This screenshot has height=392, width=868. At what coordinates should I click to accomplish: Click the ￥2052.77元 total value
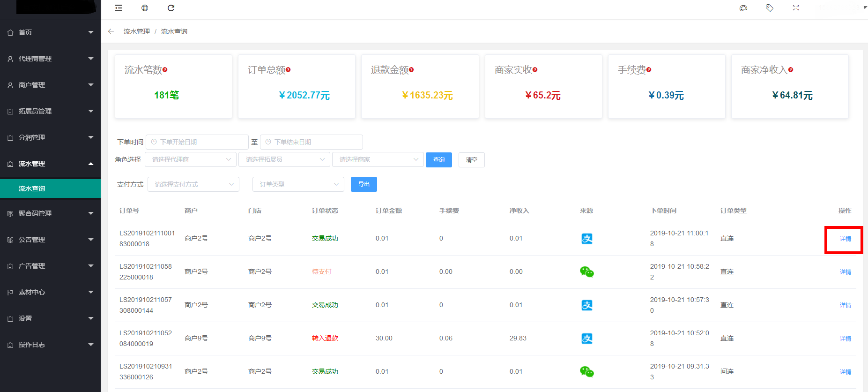304,95
